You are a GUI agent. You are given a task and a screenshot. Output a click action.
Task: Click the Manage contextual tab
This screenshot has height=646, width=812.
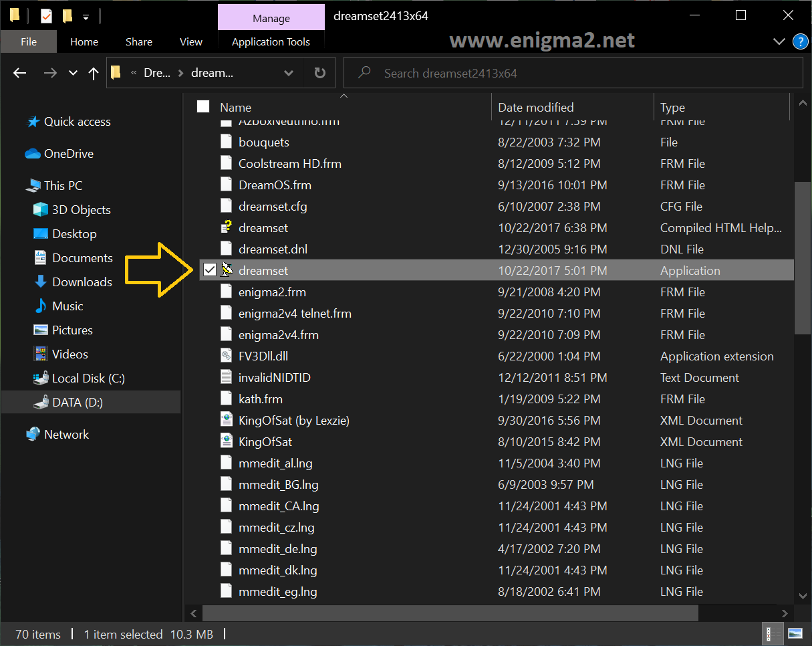tap(271, 18)
